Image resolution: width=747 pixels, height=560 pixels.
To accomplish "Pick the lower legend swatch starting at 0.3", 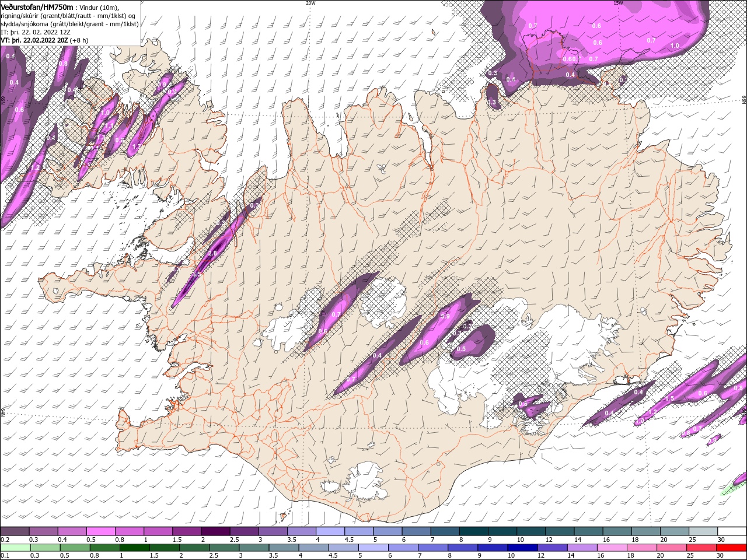I will click(x=45, y=548).
